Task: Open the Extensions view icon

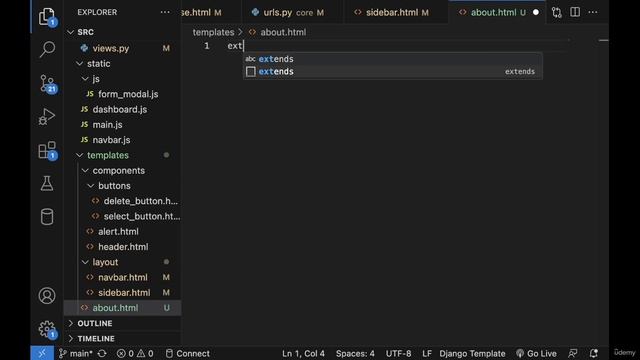Action: pos(47,150)
